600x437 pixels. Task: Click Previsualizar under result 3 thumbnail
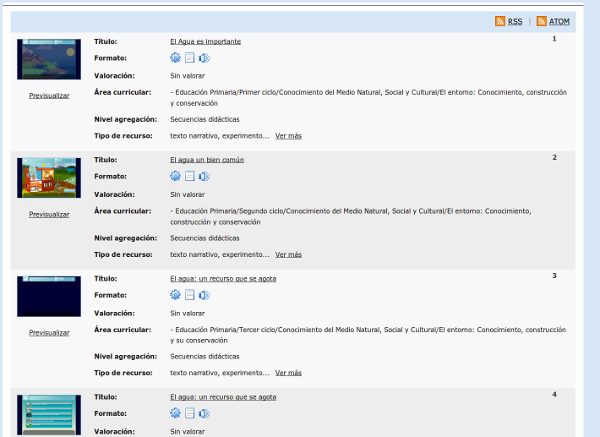49,333
